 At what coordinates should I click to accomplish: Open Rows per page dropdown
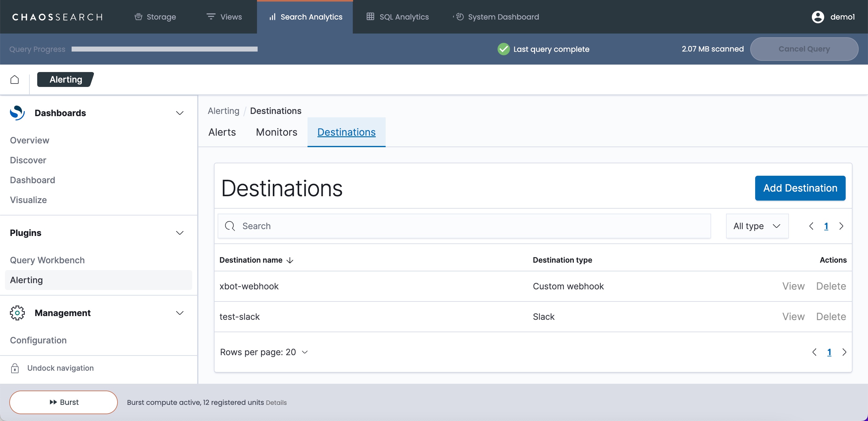point(264,352)
